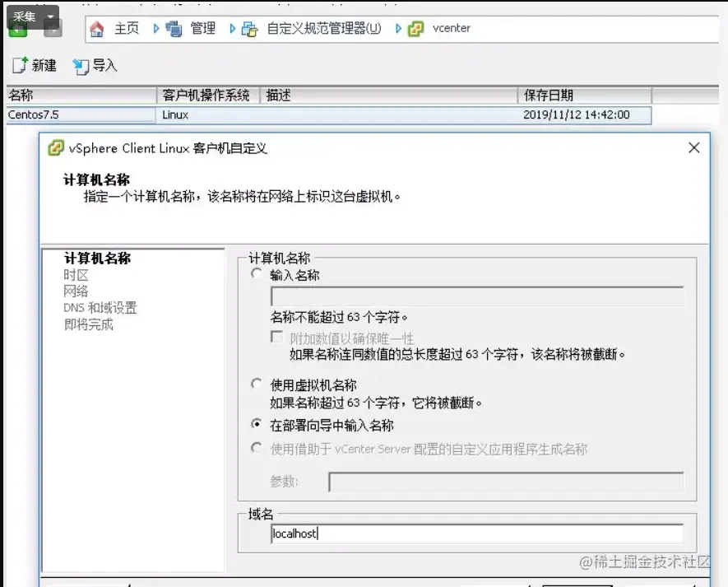Expand the arrow after 主页 breadcrumb
Screen dimensions: 728x587
click(156, 29)
